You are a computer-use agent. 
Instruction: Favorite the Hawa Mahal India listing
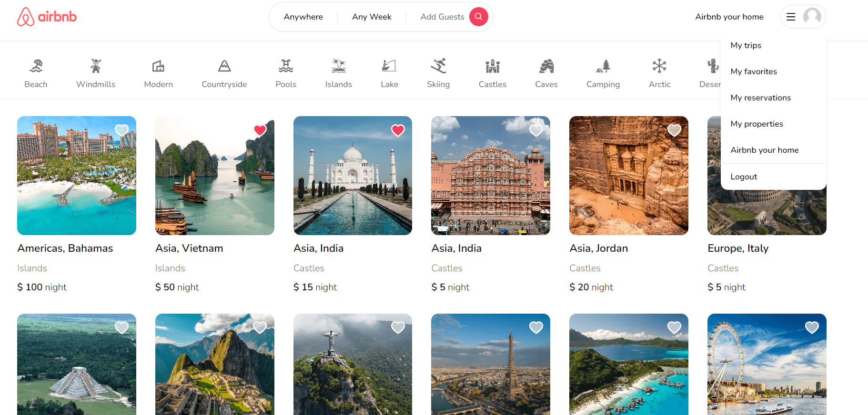pos(536,130)
